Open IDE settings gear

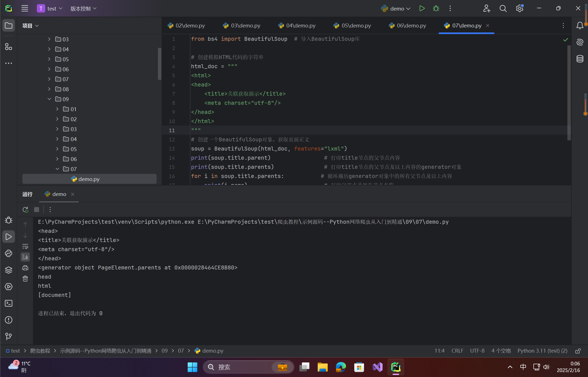(x=520, y=8)
